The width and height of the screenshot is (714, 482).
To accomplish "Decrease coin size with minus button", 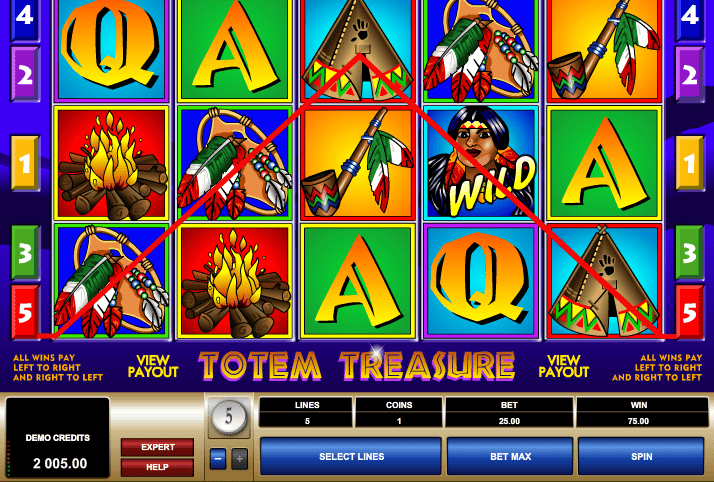I will (x=218, y=459).
